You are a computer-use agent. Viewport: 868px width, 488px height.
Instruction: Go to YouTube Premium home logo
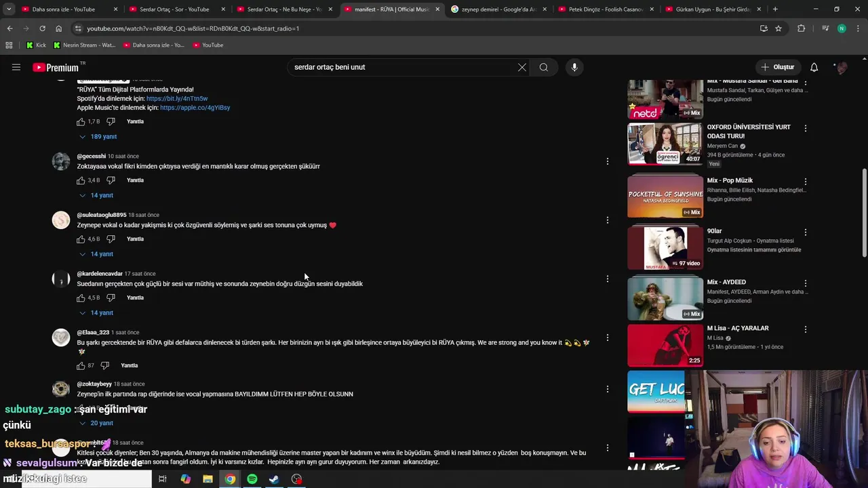[x=56, y=67]
